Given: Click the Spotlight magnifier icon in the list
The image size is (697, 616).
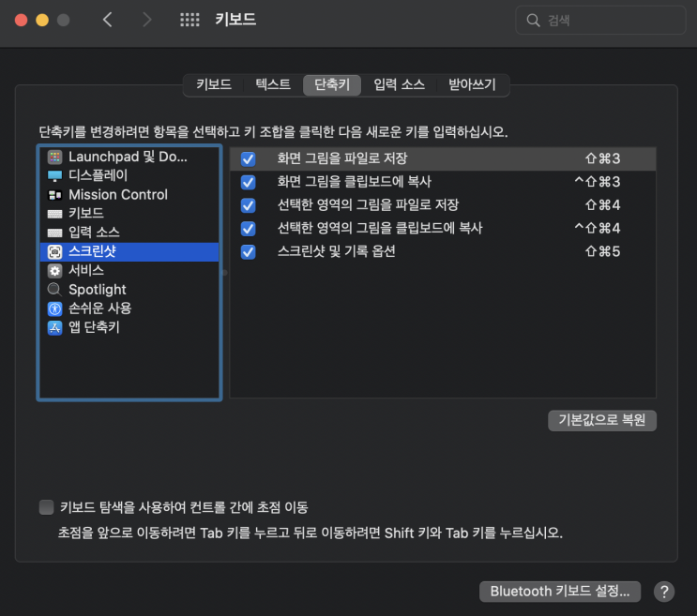Looking at the screenshot, I should [x=54, y=290].
